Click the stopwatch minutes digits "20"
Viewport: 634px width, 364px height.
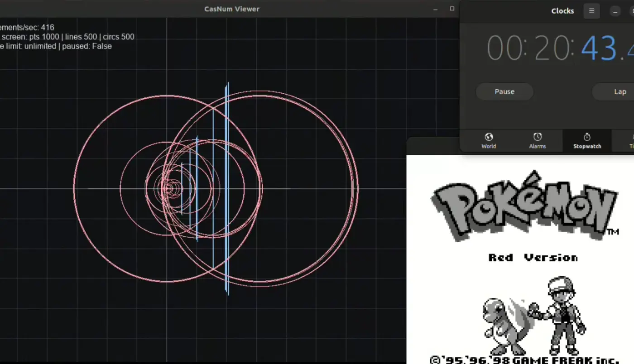[x=552, y=48]
